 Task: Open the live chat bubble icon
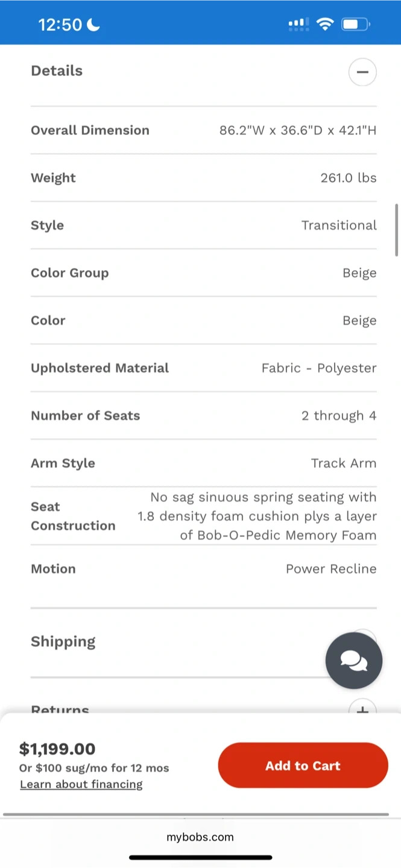(x=353, y=661)
